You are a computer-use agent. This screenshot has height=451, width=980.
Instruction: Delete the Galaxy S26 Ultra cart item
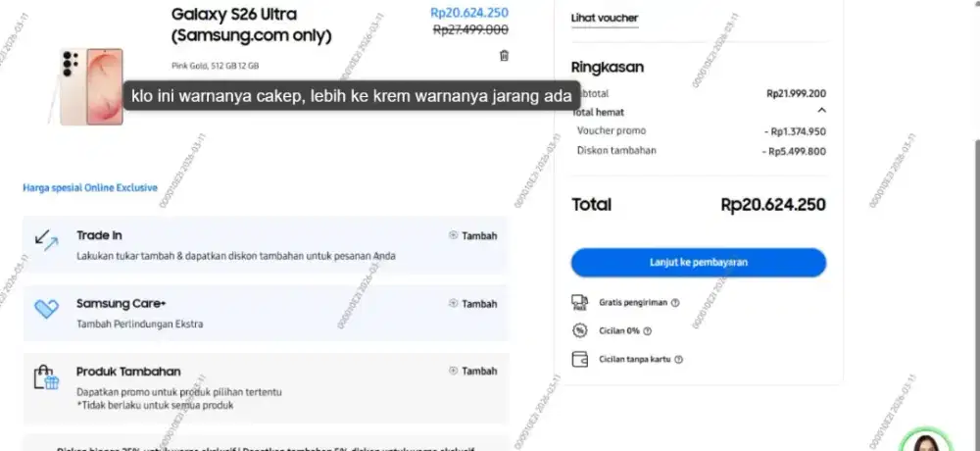[x=504, y=56]
